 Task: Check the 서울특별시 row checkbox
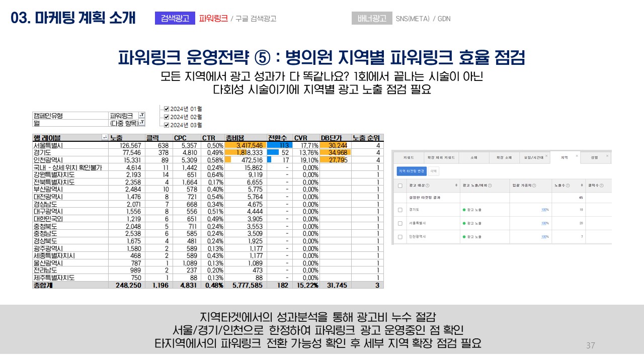[400, 223]
